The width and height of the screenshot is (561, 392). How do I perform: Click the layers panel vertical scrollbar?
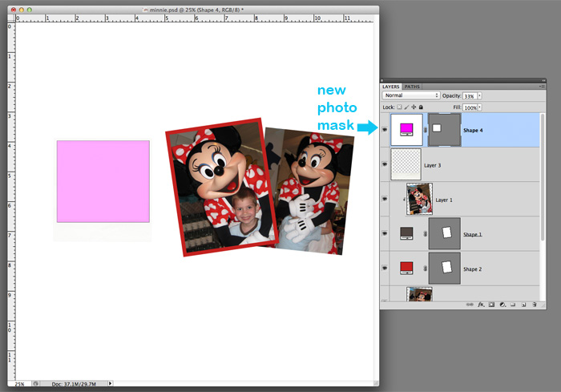[543, 177]
